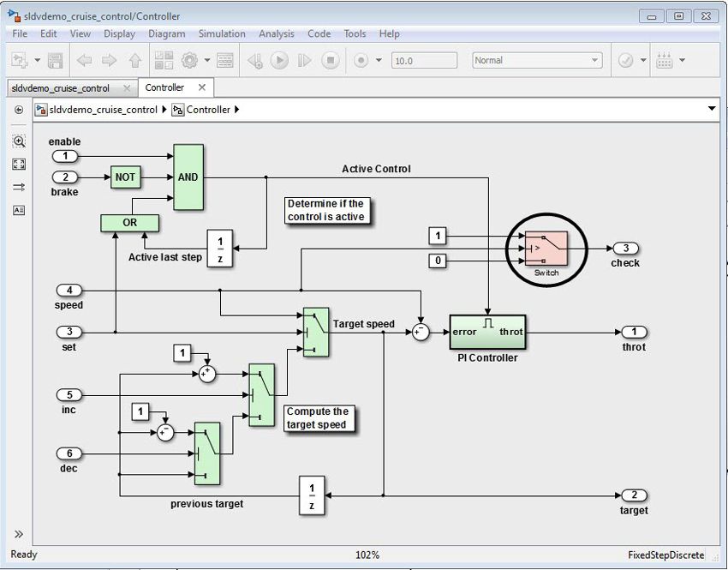Navigate back in model history
The height and width of the screenshot is (570, 728).
86,60
